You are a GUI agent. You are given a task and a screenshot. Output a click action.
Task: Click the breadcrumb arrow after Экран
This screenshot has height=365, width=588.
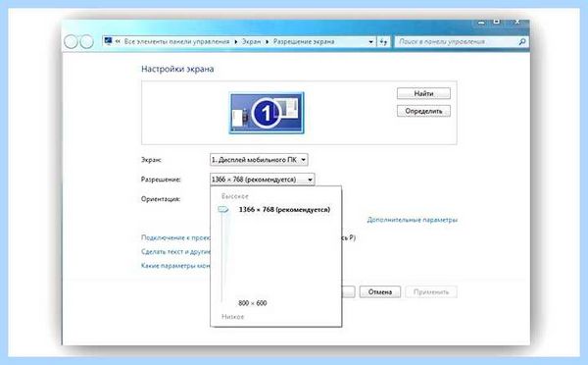click(267, 41)
